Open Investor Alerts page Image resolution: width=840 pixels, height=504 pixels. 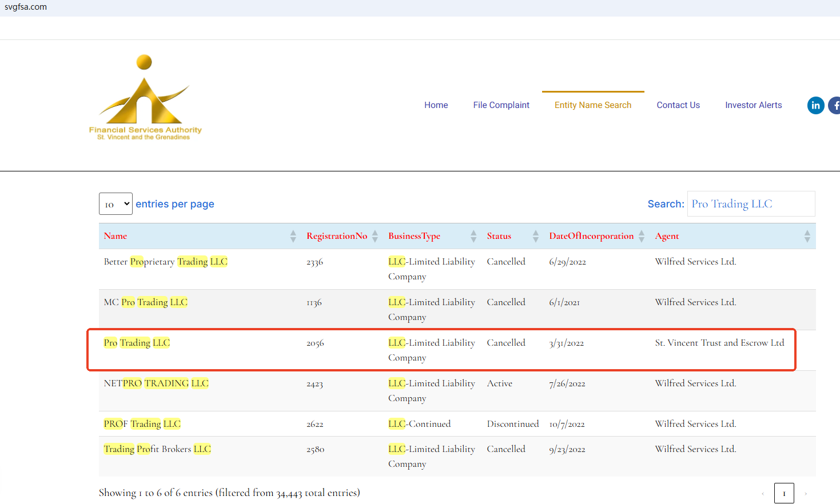(x=753, y=105)
